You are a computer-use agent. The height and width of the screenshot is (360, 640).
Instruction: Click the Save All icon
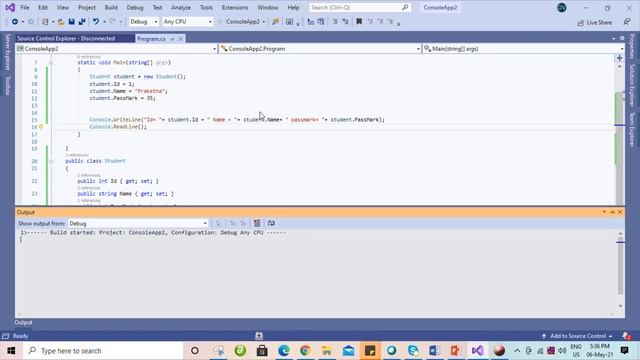pos(82,22)
